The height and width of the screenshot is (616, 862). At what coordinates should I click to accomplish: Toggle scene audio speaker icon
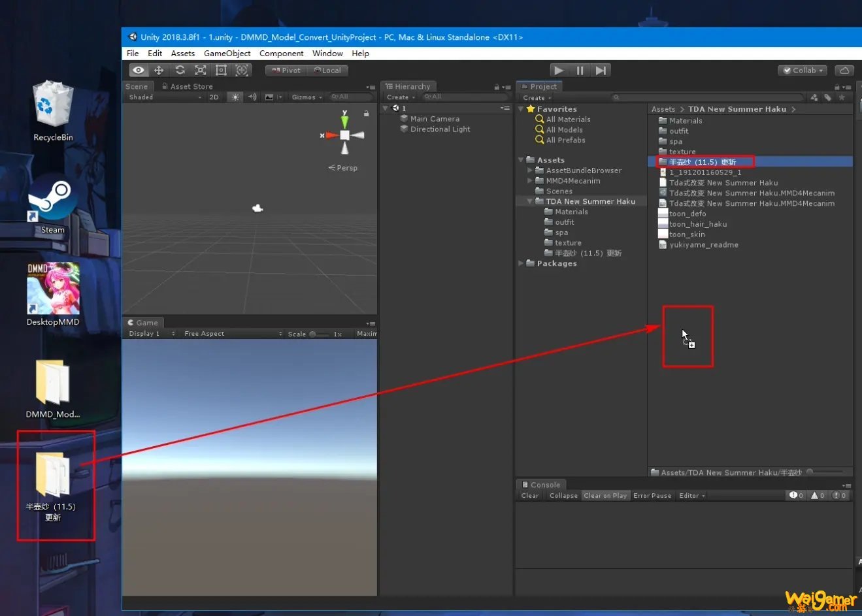tap(252, 97)
